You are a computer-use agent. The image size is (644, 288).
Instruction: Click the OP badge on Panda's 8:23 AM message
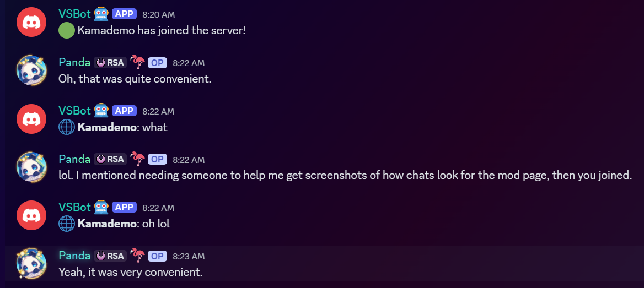click(x=157, y=256)
